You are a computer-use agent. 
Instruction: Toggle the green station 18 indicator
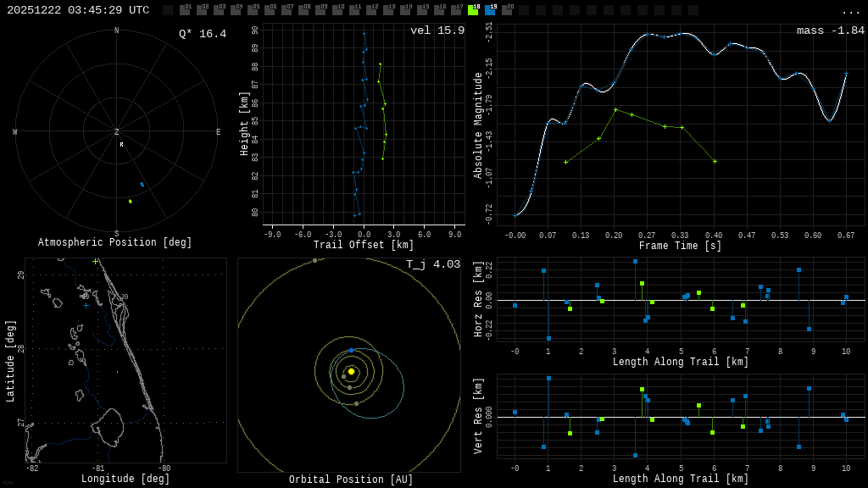pyautogui.click(x=473, y=10)
